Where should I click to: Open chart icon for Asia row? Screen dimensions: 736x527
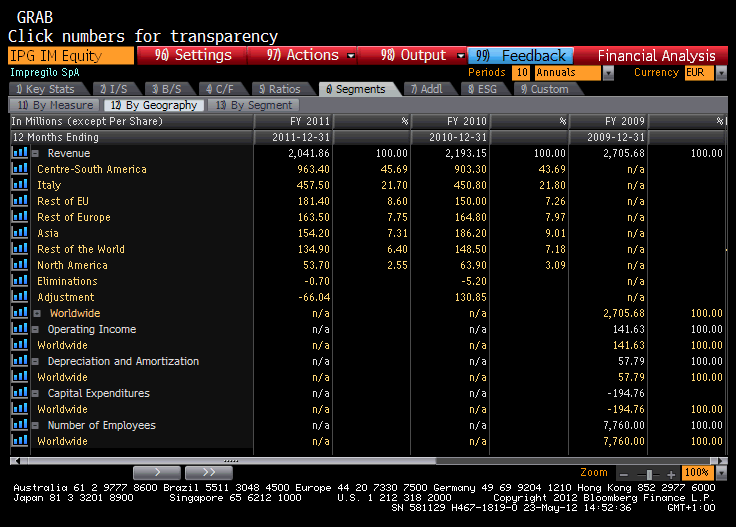20,233
